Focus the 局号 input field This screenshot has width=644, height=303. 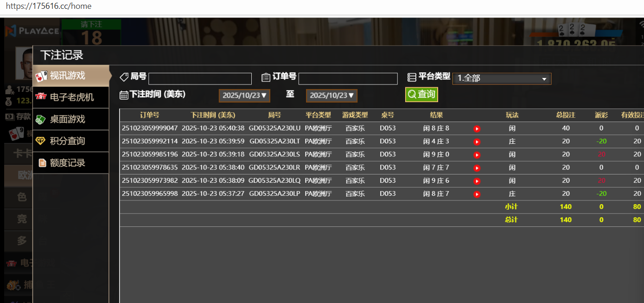[200, 79]
